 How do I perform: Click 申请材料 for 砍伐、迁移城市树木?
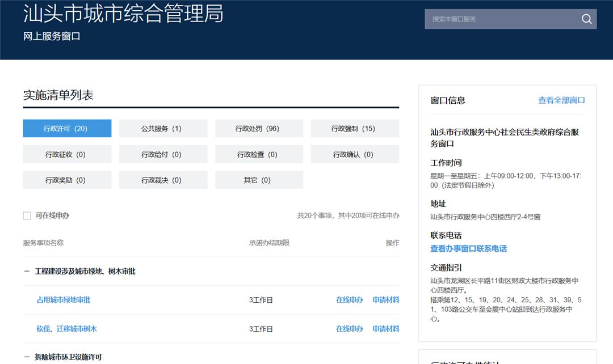pyautogui.click(x=386, y=329)
